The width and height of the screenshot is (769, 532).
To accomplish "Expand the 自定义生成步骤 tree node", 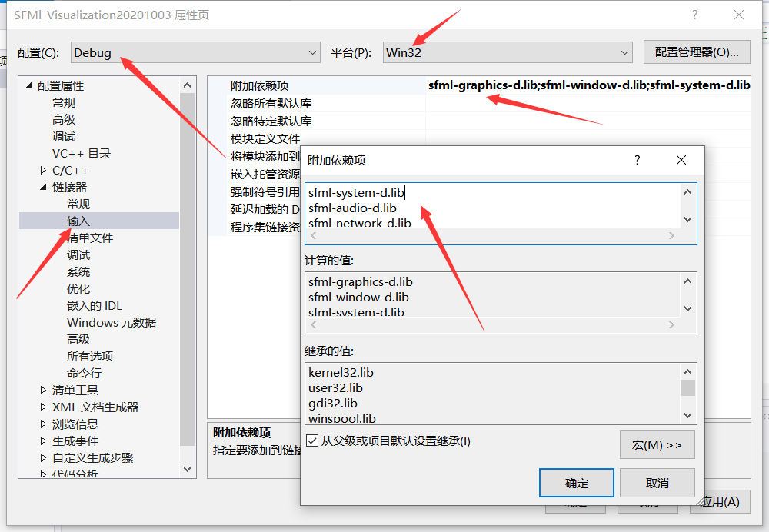I will (x=43, y=458).
